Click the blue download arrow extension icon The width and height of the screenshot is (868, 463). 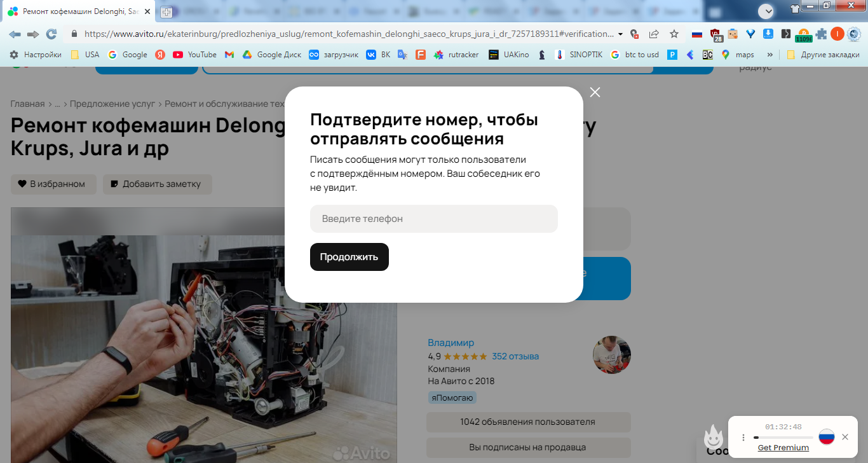point(768,34)
